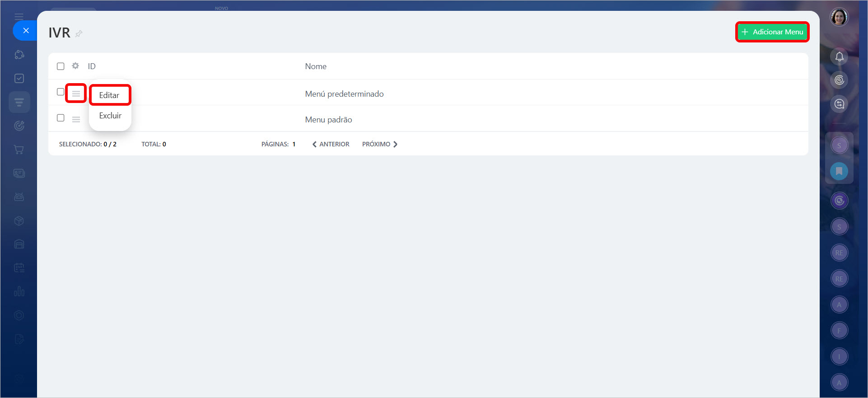Viewport: 868px width, 398px height.
Task: Open the calendar icon in sidebar
Action: coord(19,268)
